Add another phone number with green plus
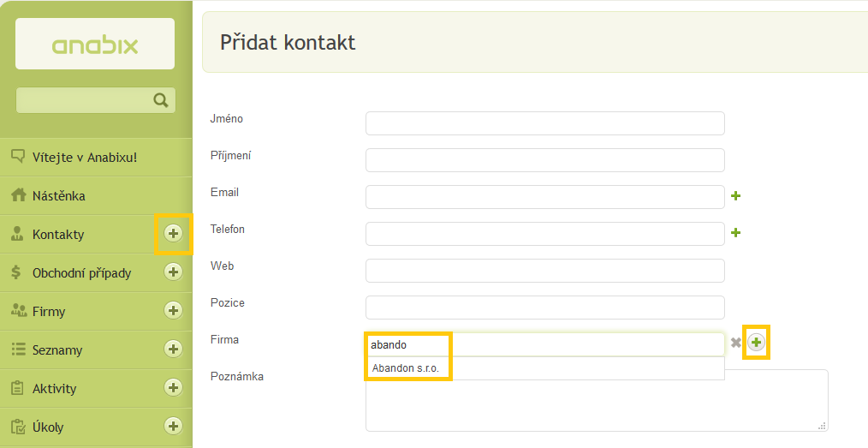This screenshot has width=868, height=448. pyautogui.click(x=735, y=233)
